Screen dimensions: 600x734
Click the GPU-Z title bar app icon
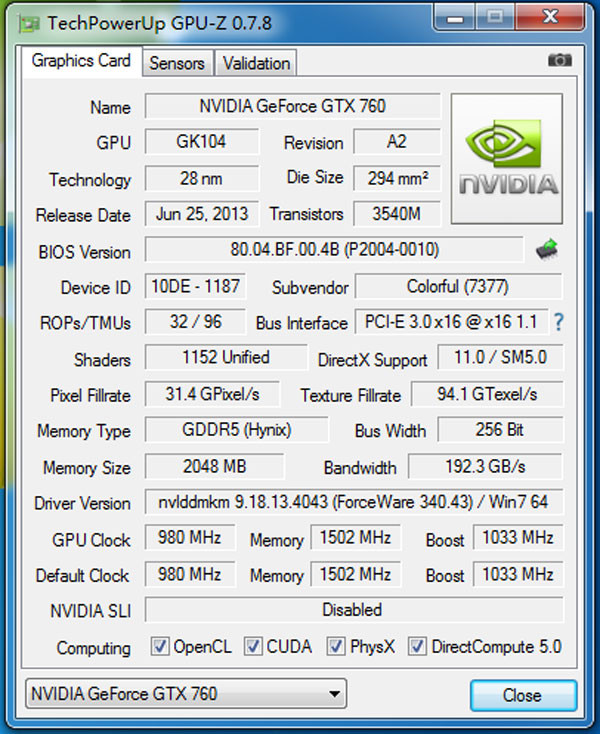tap(29, 23)
